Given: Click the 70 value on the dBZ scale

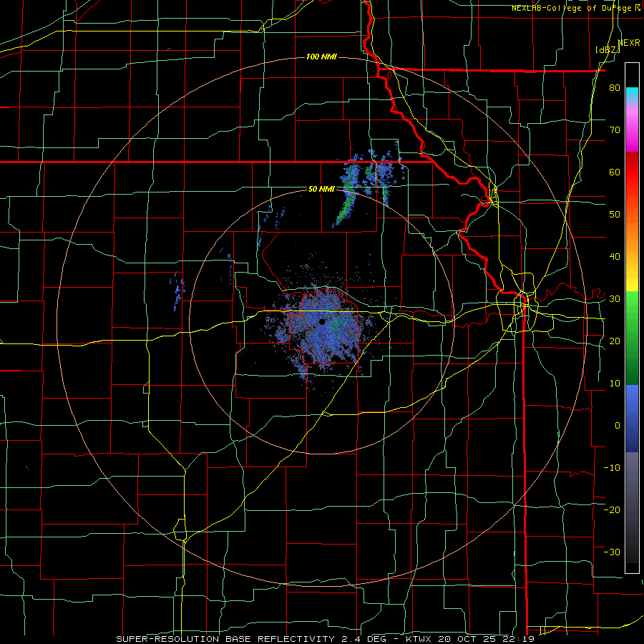Looking at the screenshot, I should click(615, 130).
